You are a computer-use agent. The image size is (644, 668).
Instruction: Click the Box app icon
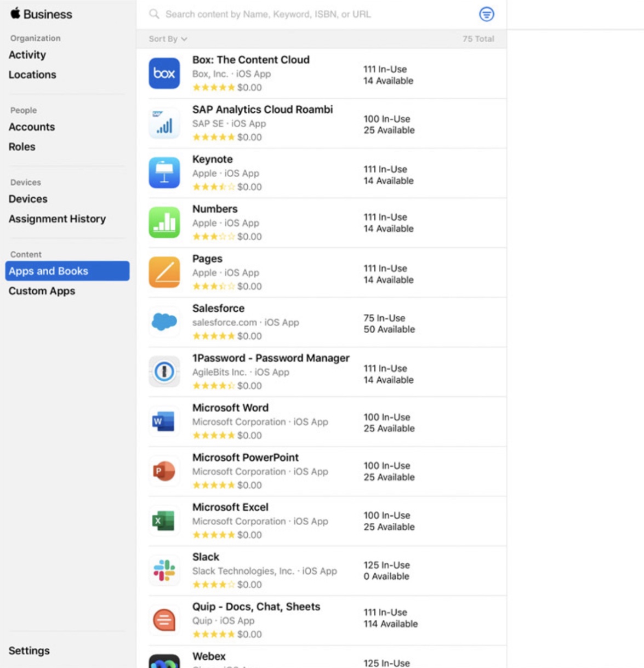164,73
